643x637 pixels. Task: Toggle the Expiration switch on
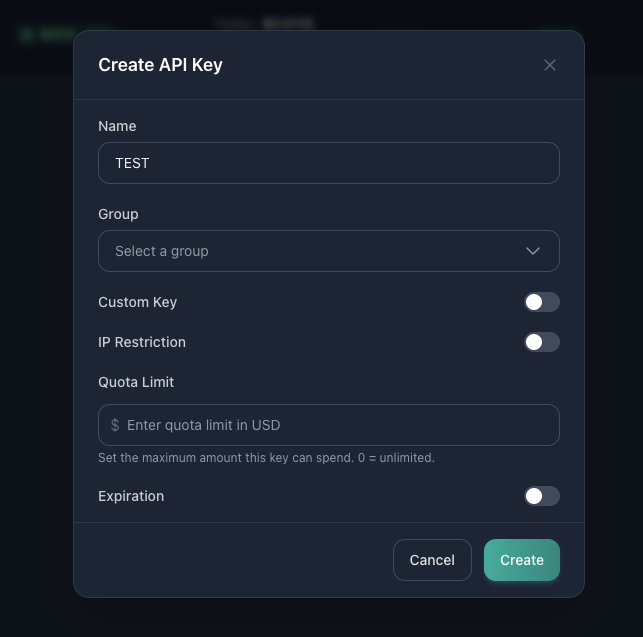pos(541,496)
